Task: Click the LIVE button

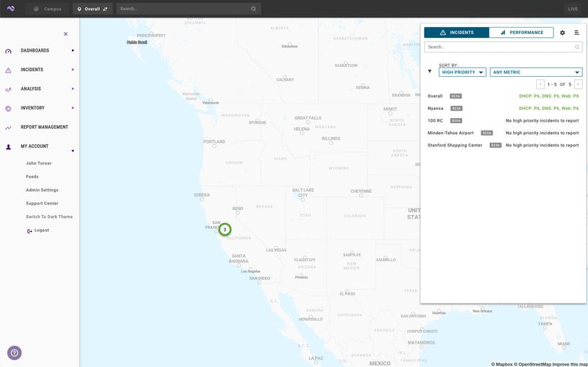Action: (573, 8)
